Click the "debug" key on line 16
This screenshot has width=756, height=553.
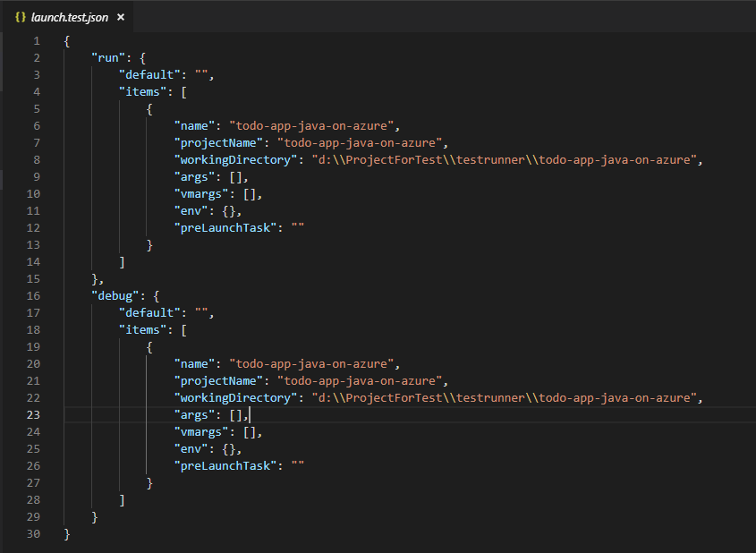coord(115,296)
